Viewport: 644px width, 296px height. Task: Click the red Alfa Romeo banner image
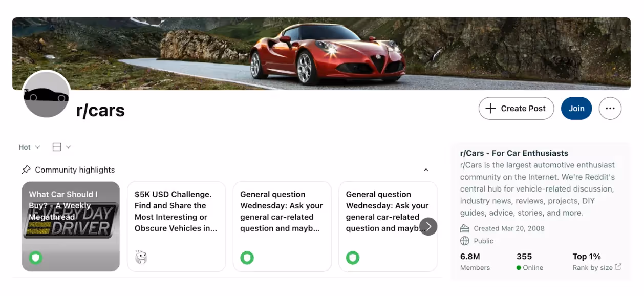pos(321,54)
